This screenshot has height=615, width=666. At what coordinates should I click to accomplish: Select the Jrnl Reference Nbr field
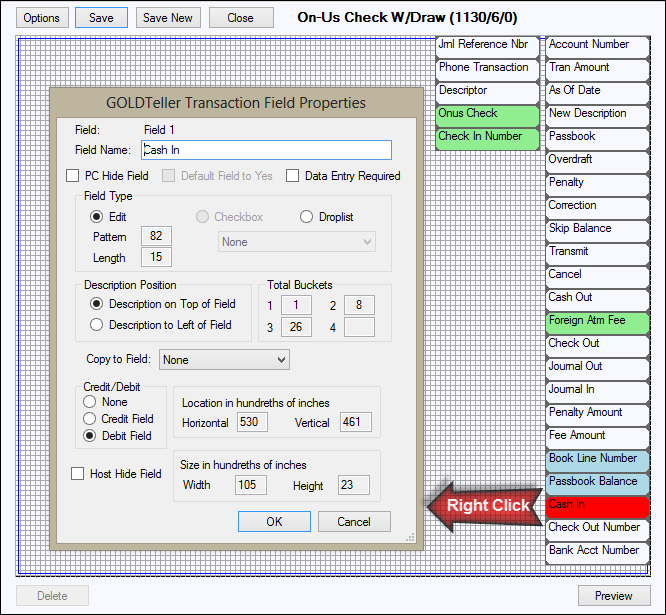tap(487, 47)
